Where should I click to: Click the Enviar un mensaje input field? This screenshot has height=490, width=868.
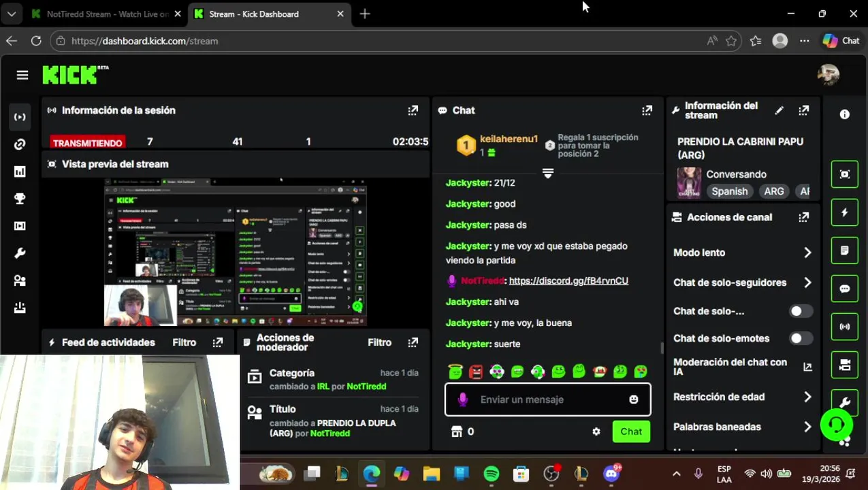(x=547, y=399)
